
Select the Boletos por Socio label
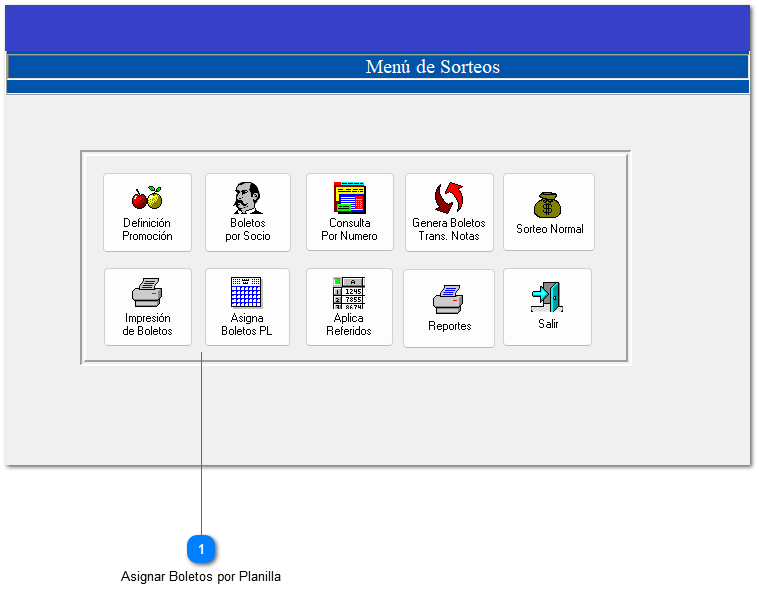click(247, 230)
